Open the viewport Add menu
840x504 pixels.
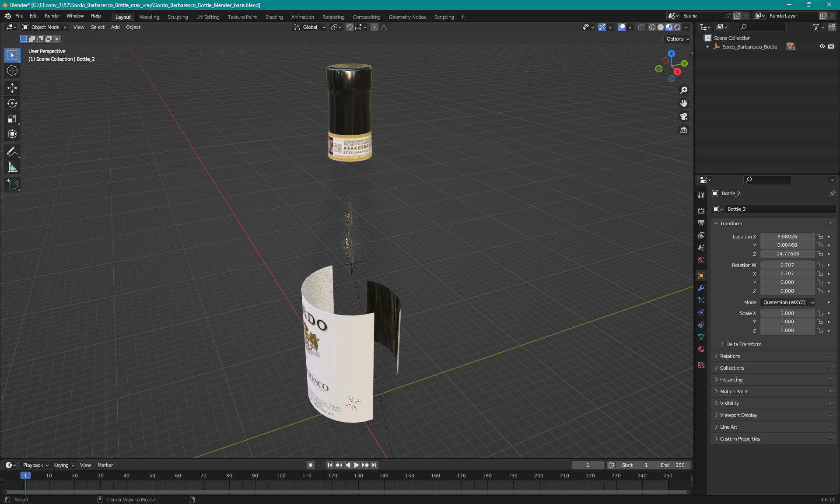(x=115, y=27)
